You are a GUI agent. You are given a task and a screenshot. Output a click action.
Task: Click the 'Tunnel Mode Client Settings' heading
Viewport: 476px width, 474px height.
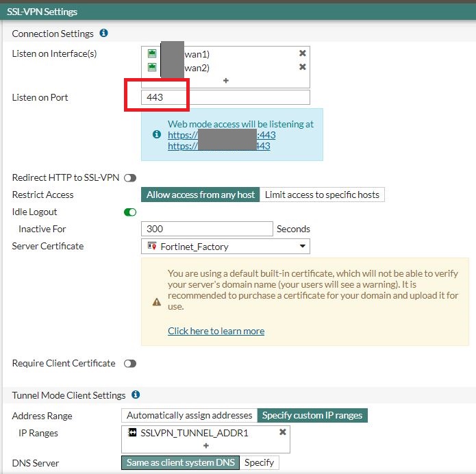click(68, 395)
